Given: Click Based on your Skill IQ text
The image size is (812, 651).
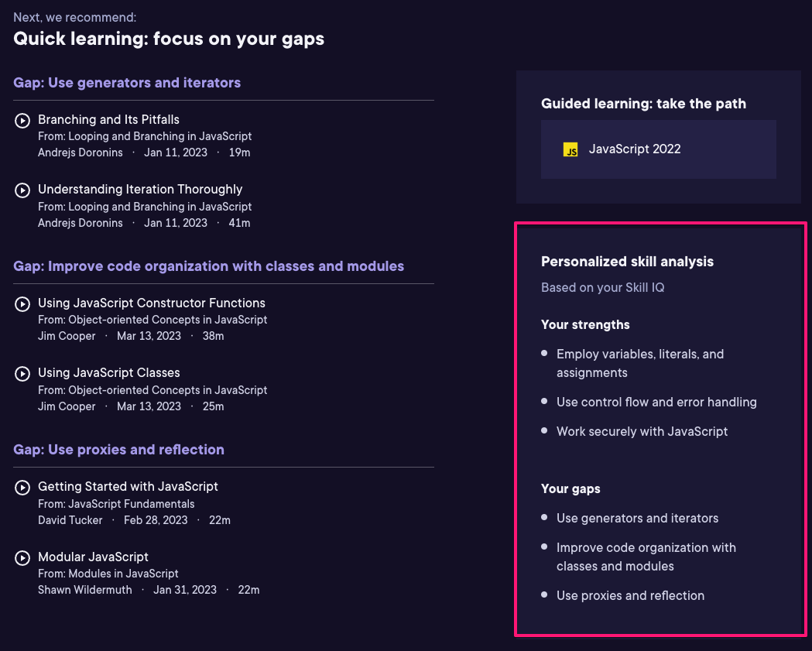Looking at the screenshot, I should tap(603, 287).
